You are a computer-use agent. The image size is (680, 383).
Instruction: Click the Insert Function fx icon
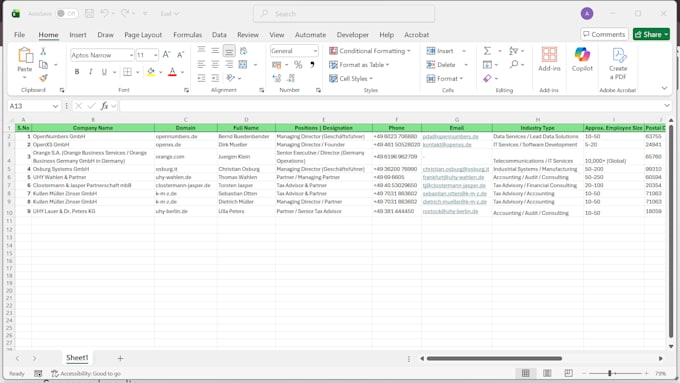click(x=104, y=106)
